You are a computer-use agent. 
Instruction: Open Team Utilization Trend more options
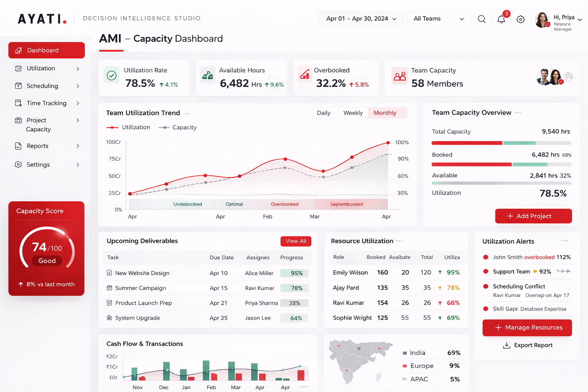pyautogui.click(x=188, y=114)
